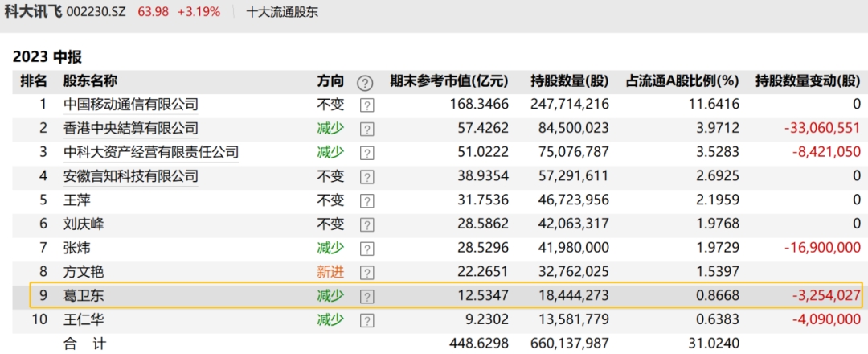The image size is (868, 354).
Task: Click total market value 448.6298
Action: tap(481, 344)
